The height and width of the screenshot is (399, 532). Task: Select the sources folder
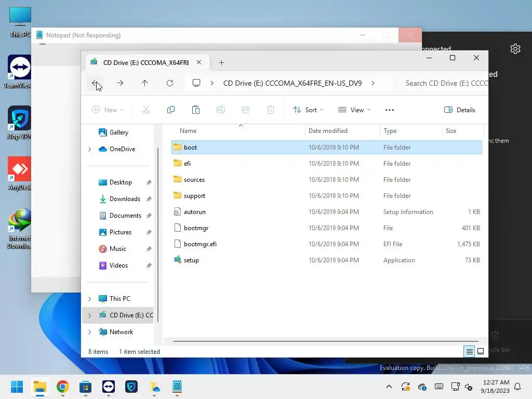coord(327,179)
